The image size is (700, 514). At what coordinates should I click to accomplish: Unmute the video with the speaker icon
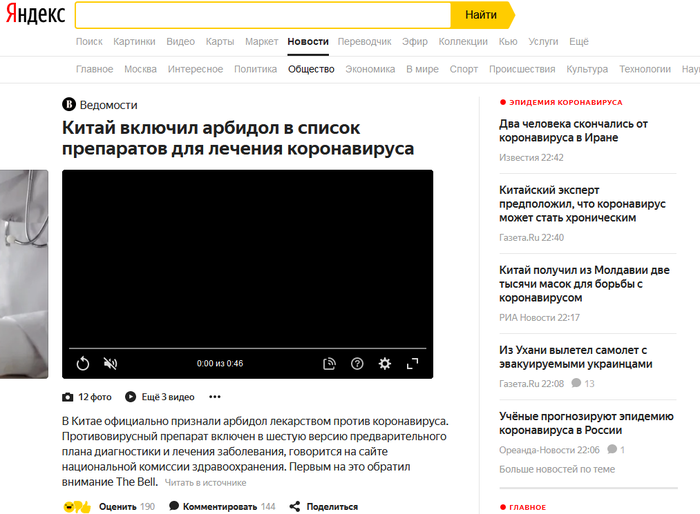(x=110, y=364)
